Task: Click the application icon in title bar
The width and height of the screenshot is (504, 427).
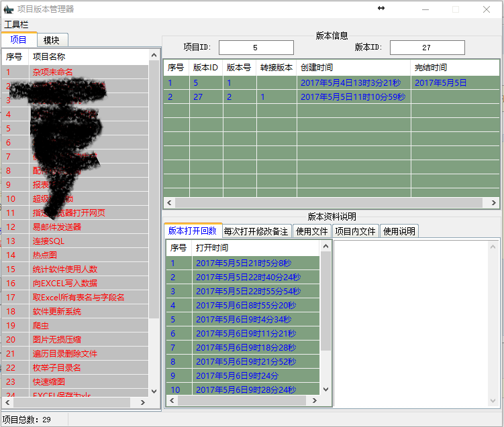Action: tap(9, 9)
